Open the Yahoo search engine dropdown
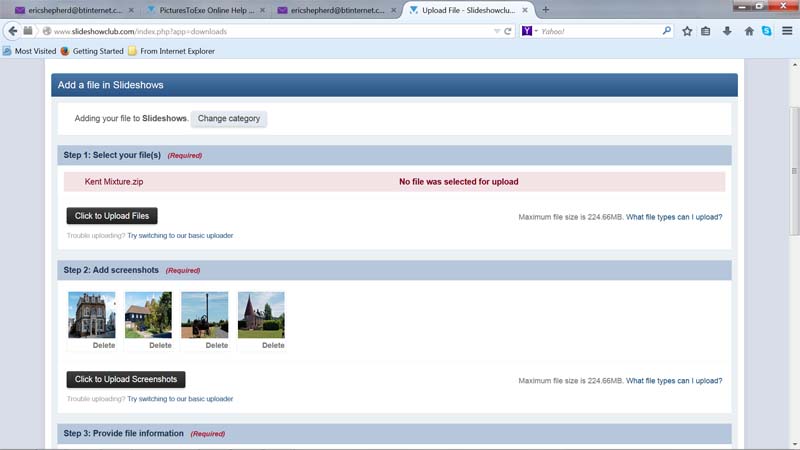The height and width of the screenshot is (450, 800). pos(530,31)
